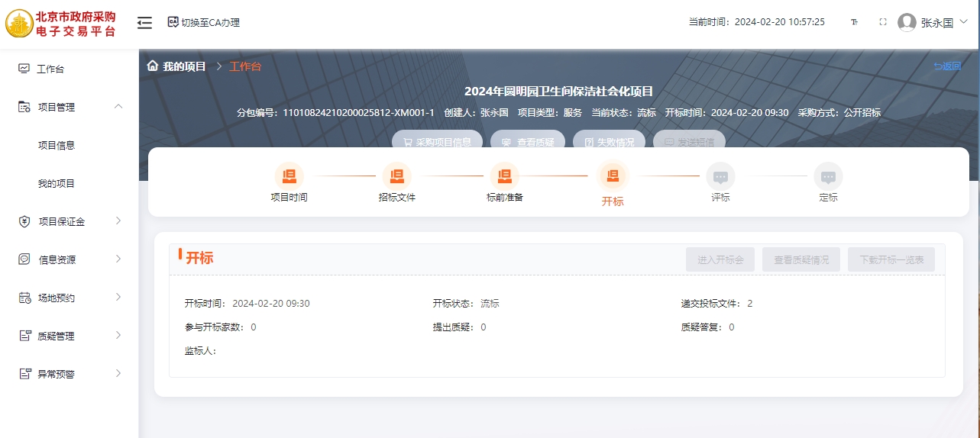The image size is (980, 438).
Task: Expand the 异常预警 menu chevron
Action: coord(118,374)
